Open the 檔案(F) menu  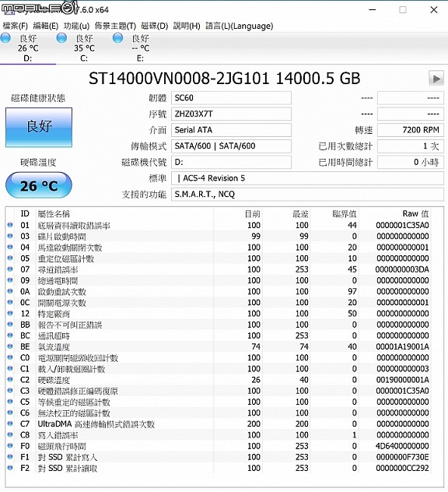point(15,26)
